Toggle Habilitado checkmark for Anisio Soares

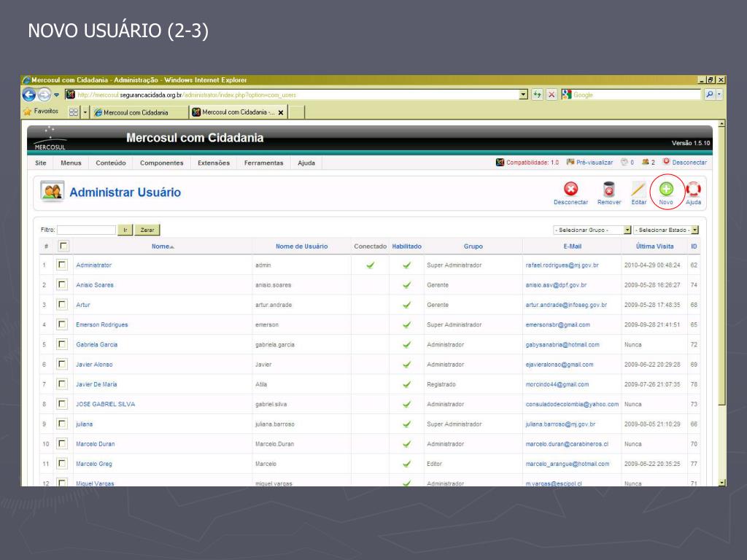coord(406,285)
